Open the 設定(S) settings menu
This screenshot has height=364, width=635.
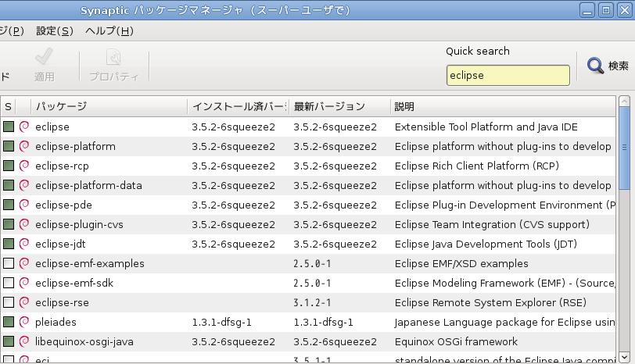click(55, 30)
